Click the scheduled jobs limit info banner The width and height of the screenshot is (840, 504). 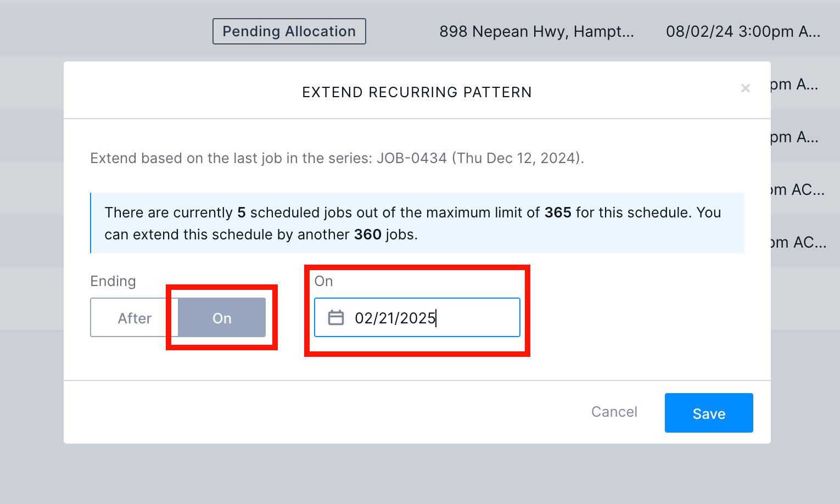click(x=417, y=223)
